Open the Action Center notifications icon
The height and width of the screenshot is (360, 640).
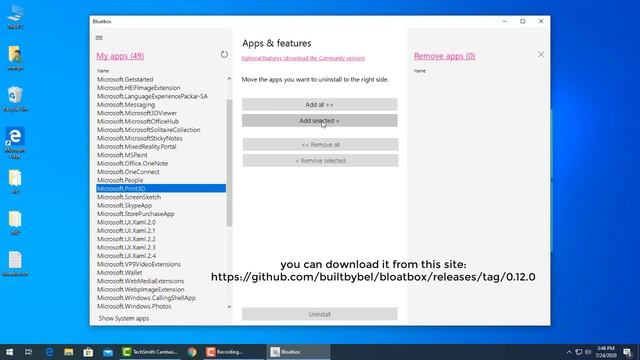pyautogui.click(x=628, y=352)
